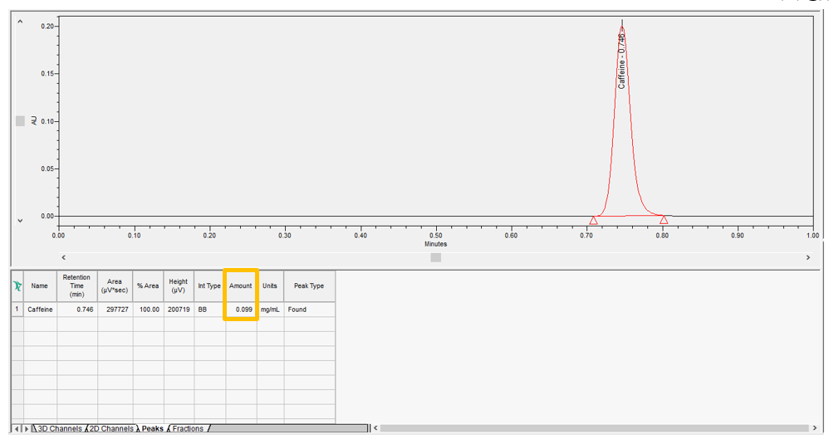Click the green table properties icon
This screenshot has height=439, width=829.
17,286
